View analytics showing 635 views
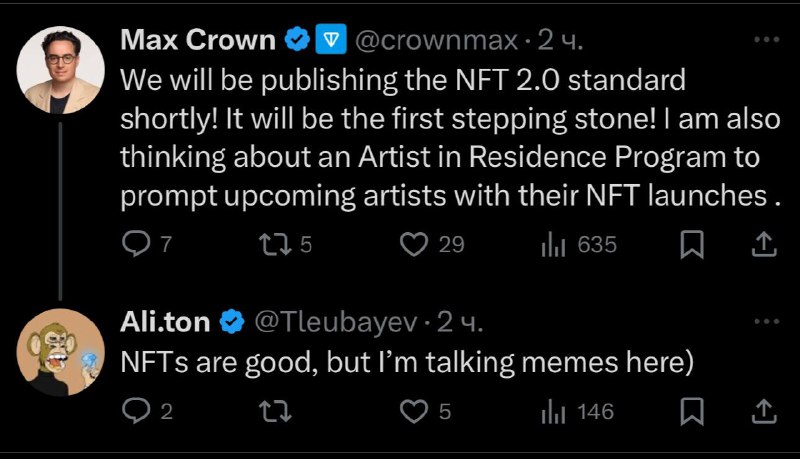The height and width of the screenshot is (459, 800). [554, 245]
